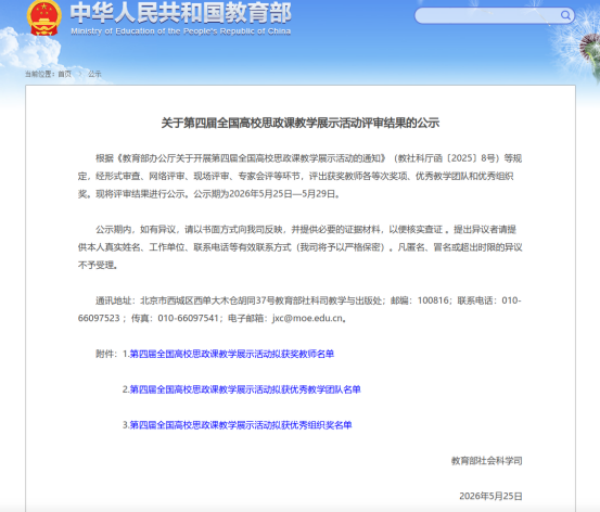Screen dimensions: 600x512
Task: Click the postal code 100816
Action: (433, 300)
